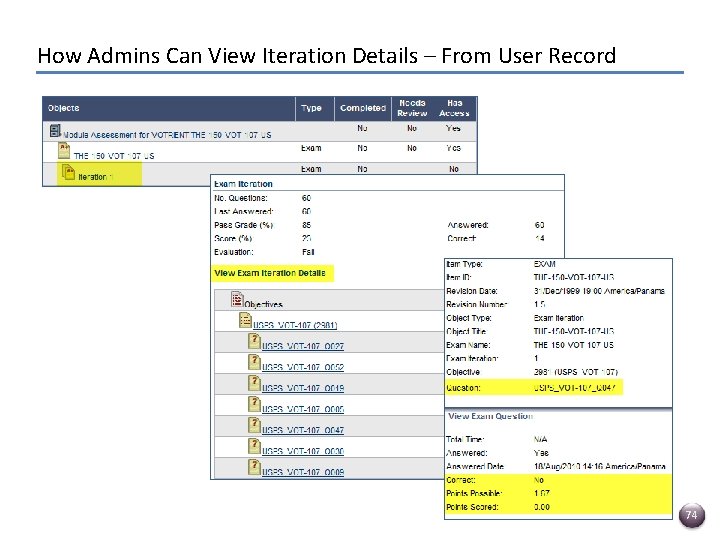Click the question icon beside USPS_VOT-107_0047
Image resolution: width=720 pixels, height=540 pixels.
pyautogui.click(x=254, y=425)
